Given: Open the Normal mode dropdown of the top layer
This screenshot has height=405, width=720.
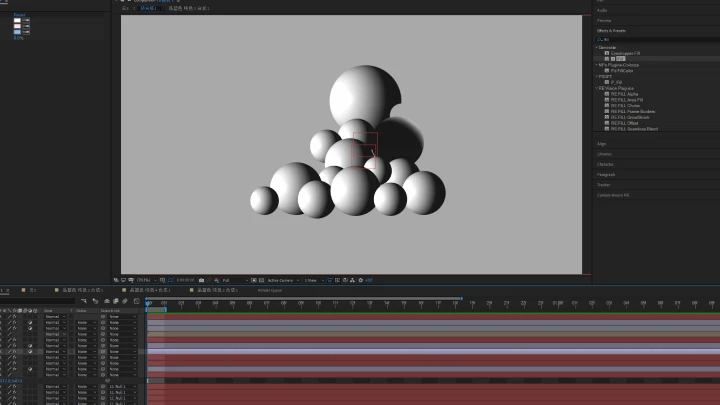Looking at the screenshot, I should tap(56, 317).
